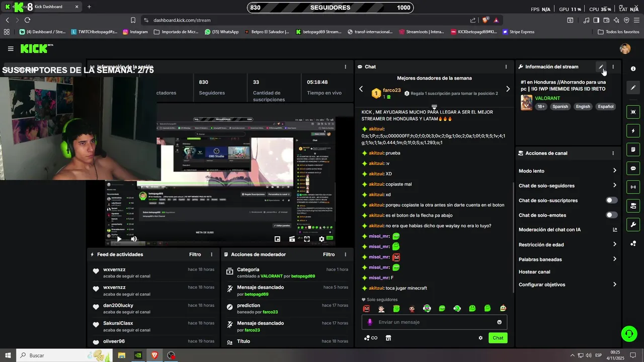Screen dimensions: 644x362
Task: Open OBS Studio from taskbar
Action: point(171,355)
